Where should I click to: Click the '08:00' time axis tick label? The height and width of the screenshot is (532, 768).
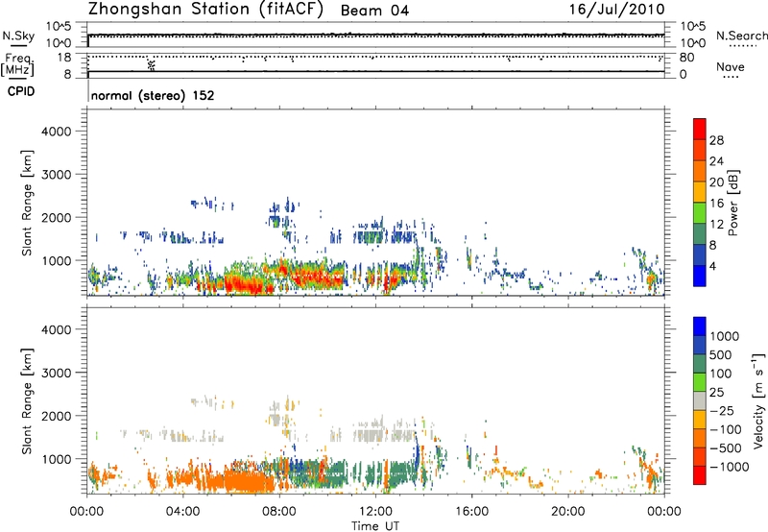(279, 512)
